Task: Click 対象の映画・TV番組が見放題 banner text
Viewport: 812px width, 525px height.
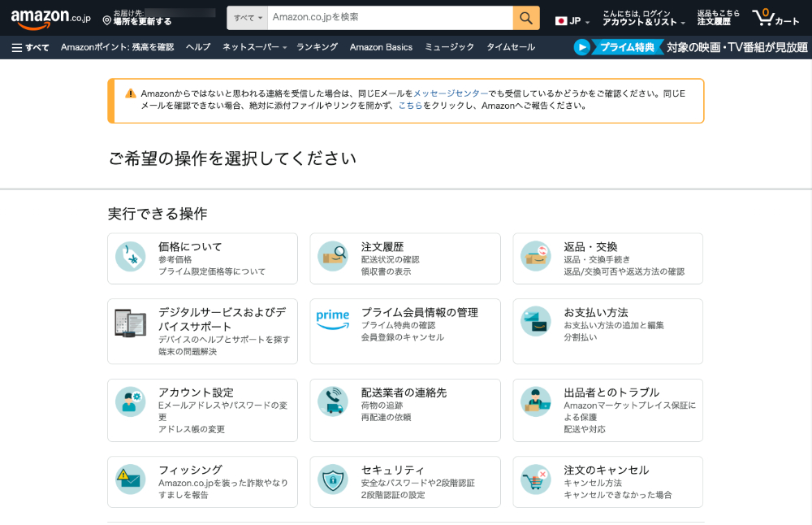Action: 737,48
